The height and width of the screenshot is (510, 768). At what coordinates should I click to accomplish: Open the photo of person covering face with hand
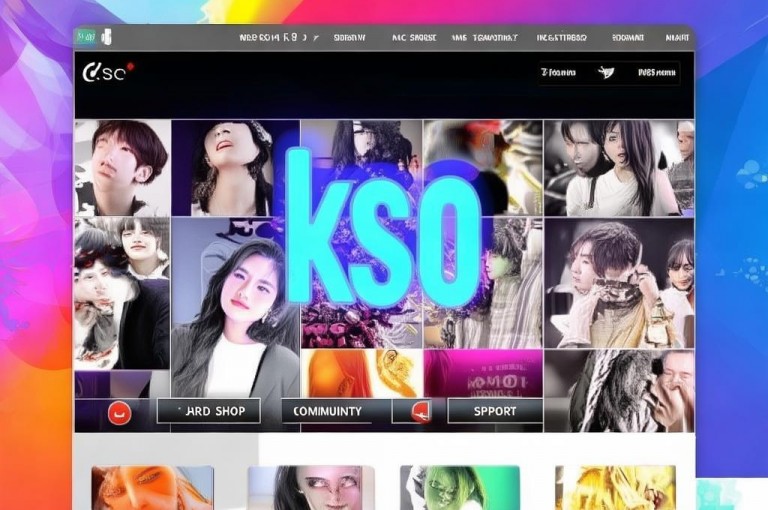click(619, 391)
